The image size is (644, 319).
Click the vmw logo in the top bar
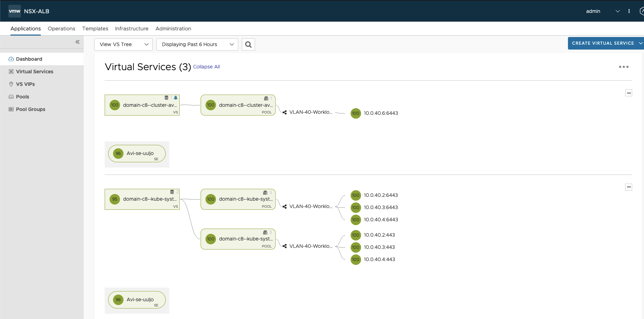click(14, 11)
